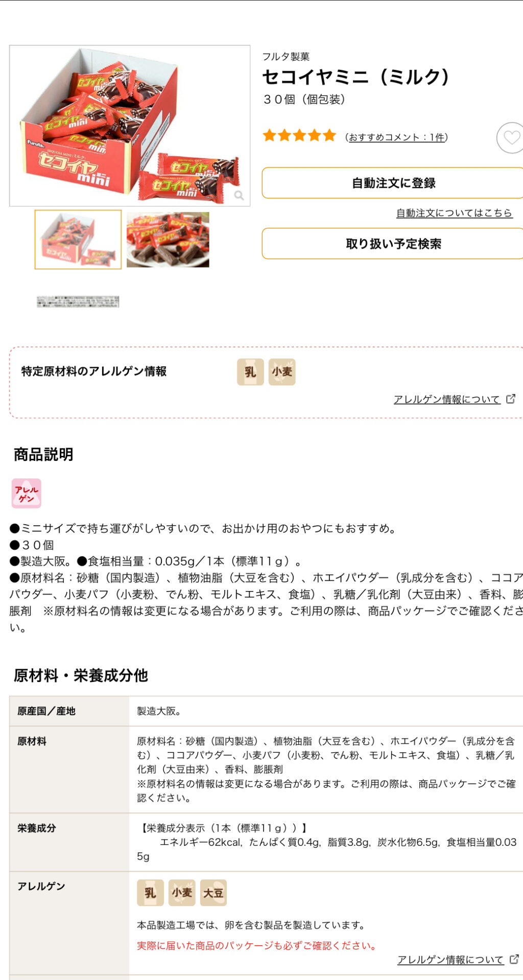
Task: Open lower アレルゲン情報について link in table
Action: click(x=450, y=960)
